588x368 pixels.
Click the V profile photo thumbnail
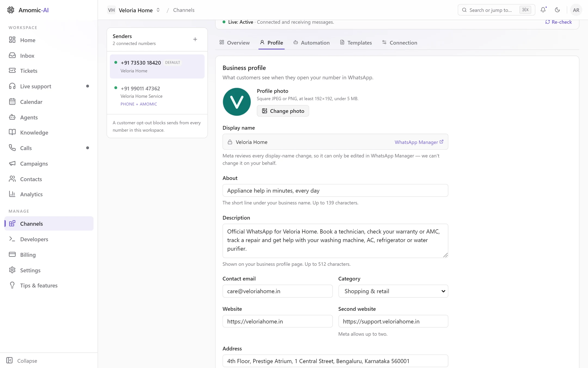[x=237, y=102]
